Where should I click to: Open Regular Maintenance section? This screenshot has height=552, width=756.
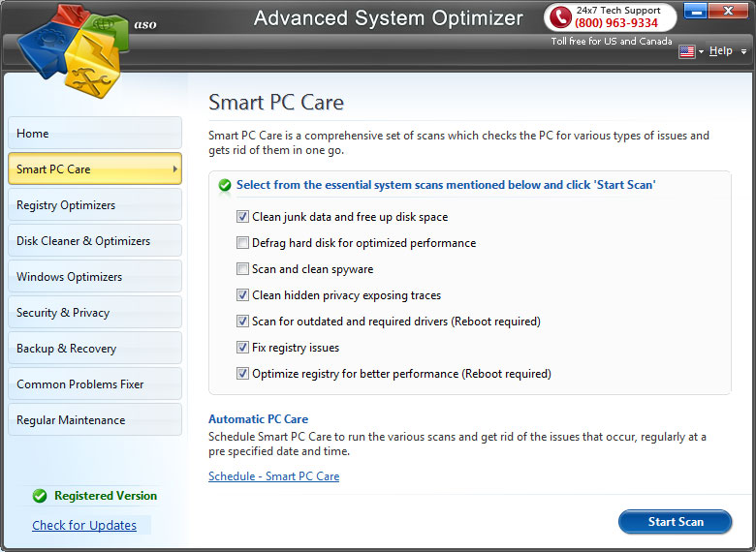pyautogui.click(x=95, y=420)
